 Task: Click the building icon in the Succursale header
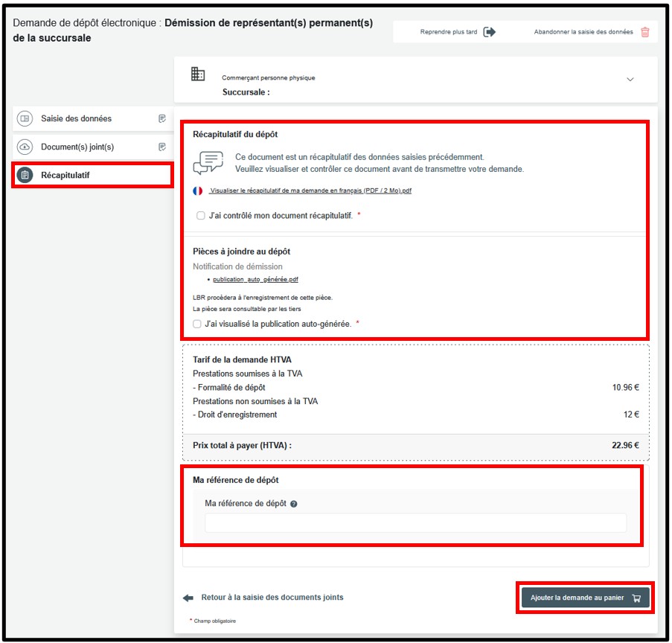pyautogui.click(x=198, y=74)
